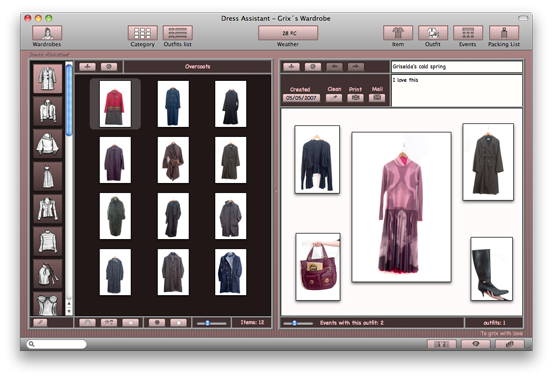This screenshot has width=552, height=378.
Task: Open the Packing List toolbar icon
Action: (504, 33)
